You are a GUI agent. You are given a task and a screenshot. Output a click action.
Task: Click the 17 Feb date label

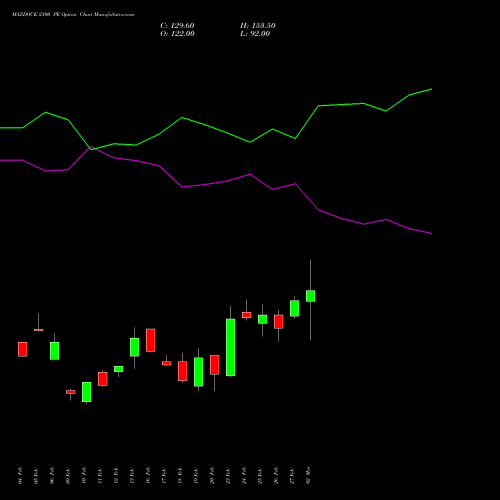[x=164, y=476]
